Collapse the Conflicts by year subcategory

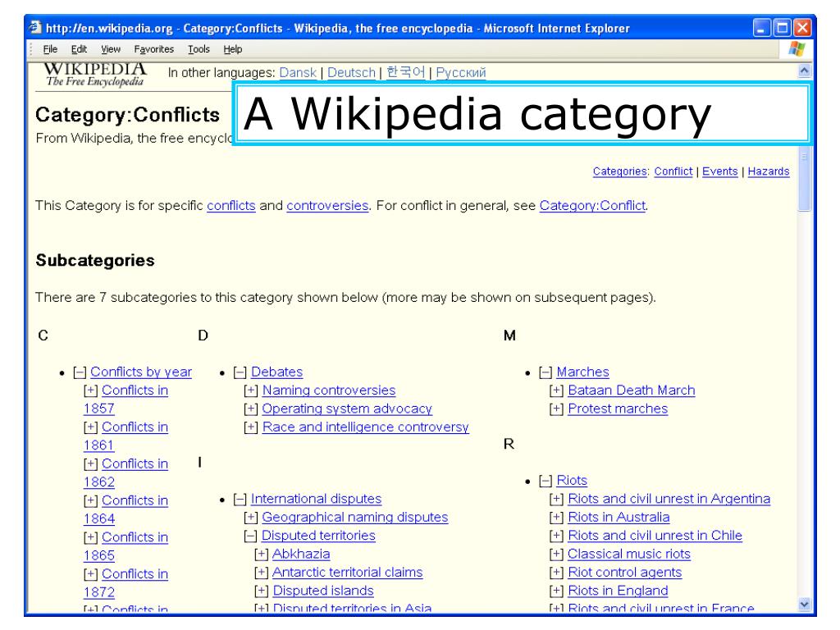(80, 372)
